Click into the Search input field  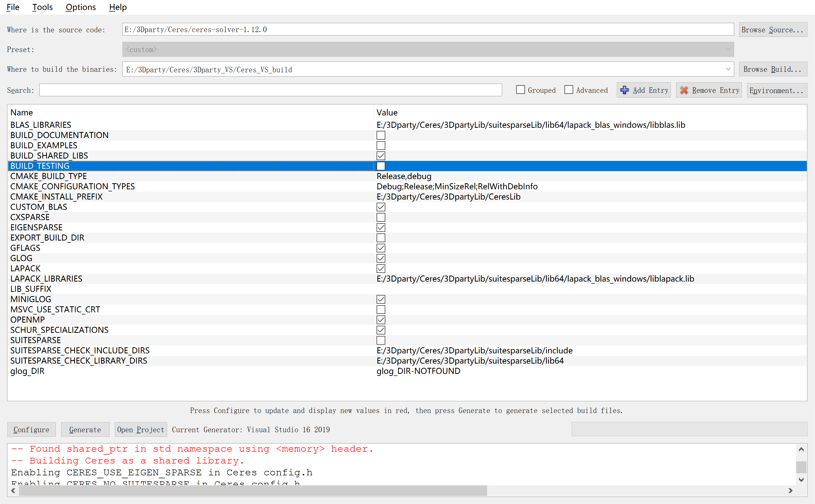click(x=270, y=90)
